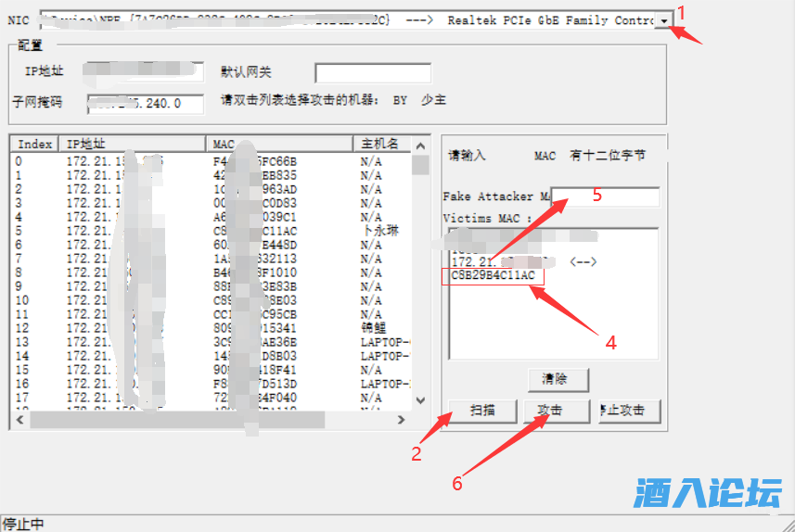Screen dimensions: 795x532
Task: Click the horizontal scrollbar thumb of host list
Action: point(177,420)
